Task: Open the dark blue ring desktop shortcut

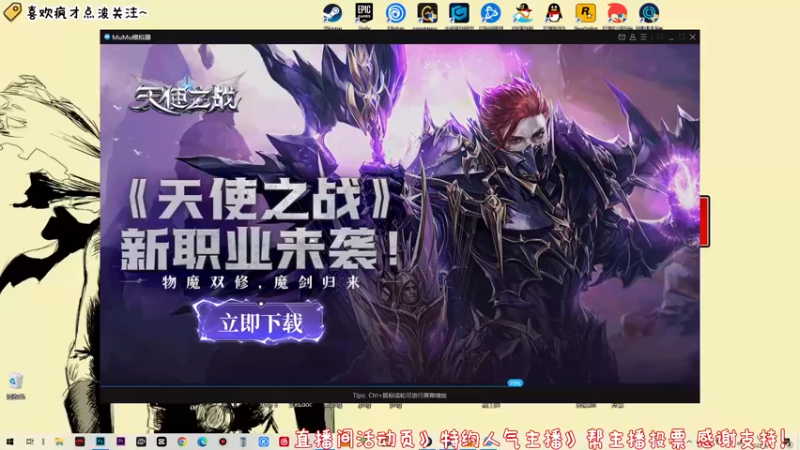Action: click(649, 13)
